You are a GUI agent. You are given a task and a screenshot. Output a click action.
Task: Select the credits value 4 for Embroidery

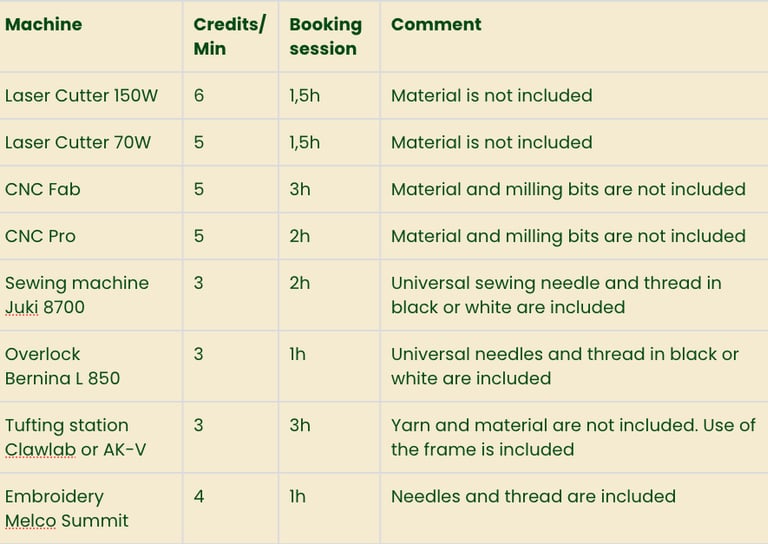(x=198, y=497)
